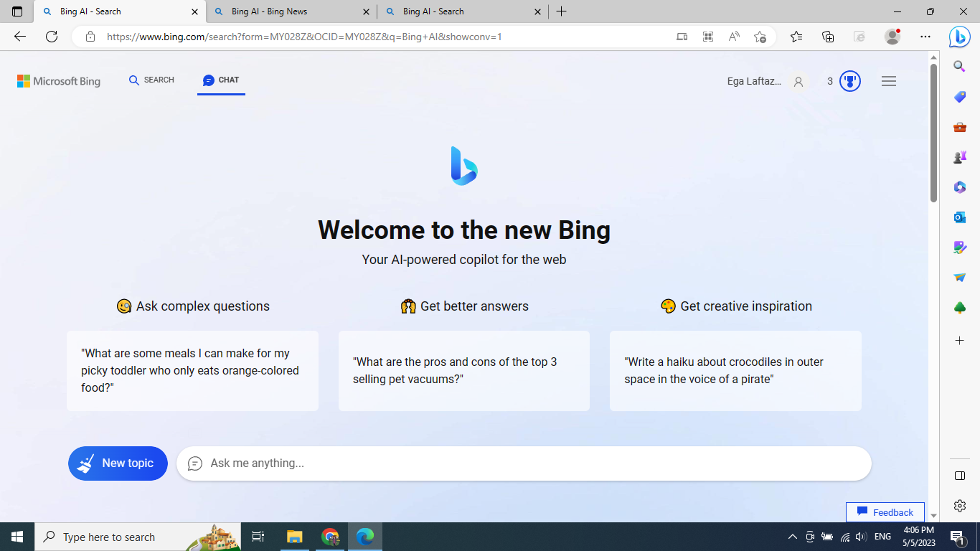980x551 pixels.
Task: Refresh the page
Action: (52, 37)
